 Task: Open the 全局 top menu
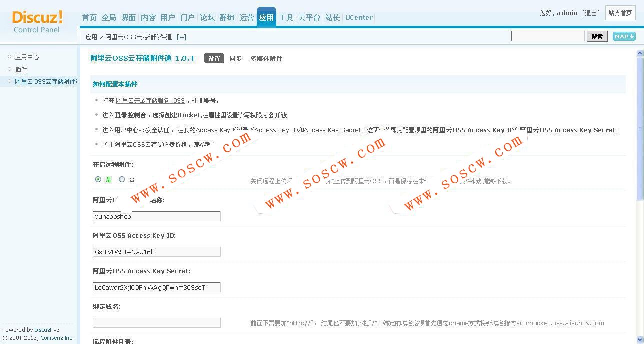pos(109,17)
